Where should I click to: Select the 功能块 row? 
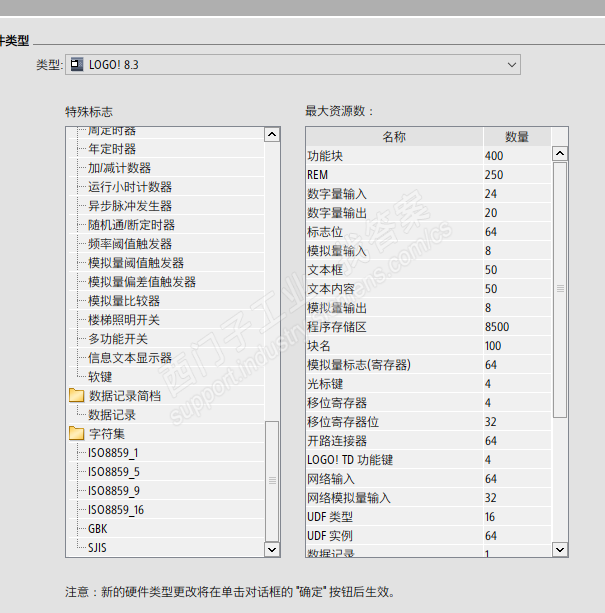tap(428, 156)
